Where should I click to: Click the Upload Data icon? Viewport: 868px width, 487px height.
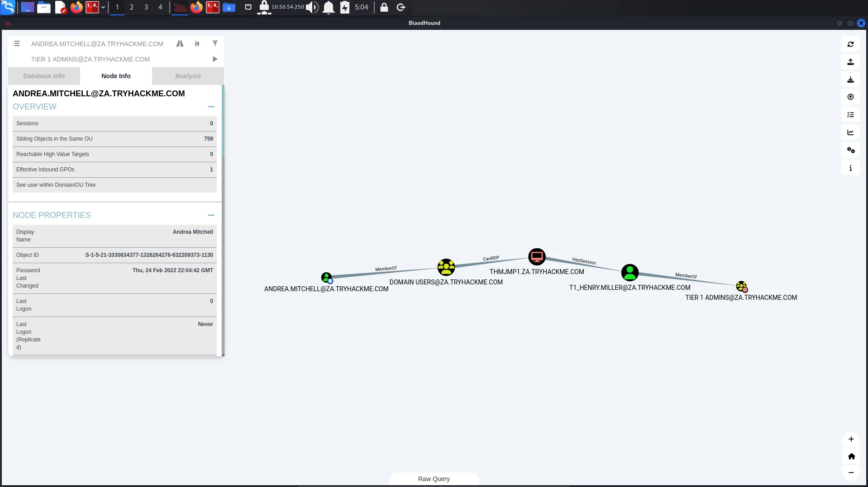850,97
